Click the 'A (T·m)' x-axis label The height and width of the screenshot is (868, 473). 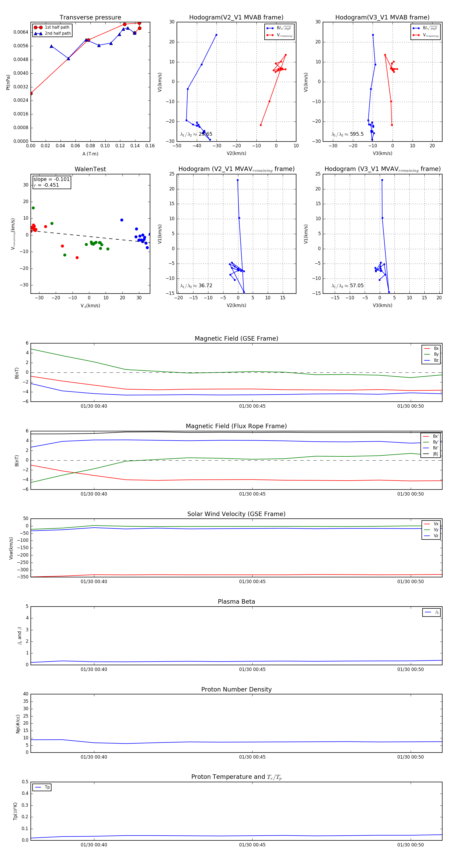(90, 154)
